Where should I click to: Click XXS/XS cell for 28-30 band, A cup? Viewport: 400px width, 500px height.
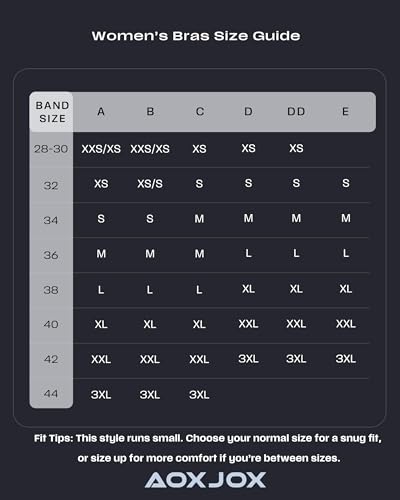tap(101, 149)
